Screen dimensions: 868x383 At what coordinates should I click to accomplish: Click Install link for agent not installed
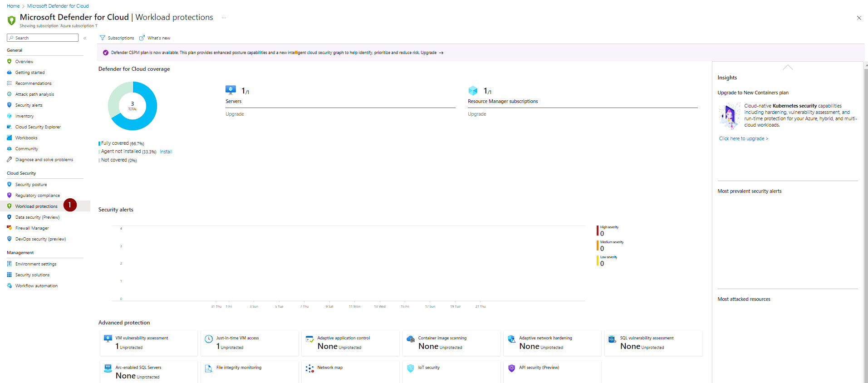pos(166,152)
